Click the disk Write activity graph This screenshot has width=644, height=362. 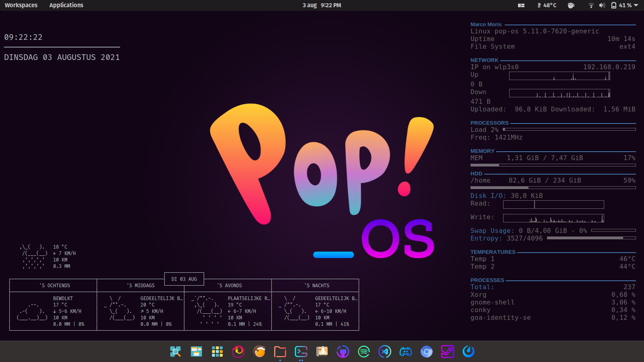click(553, 218)
